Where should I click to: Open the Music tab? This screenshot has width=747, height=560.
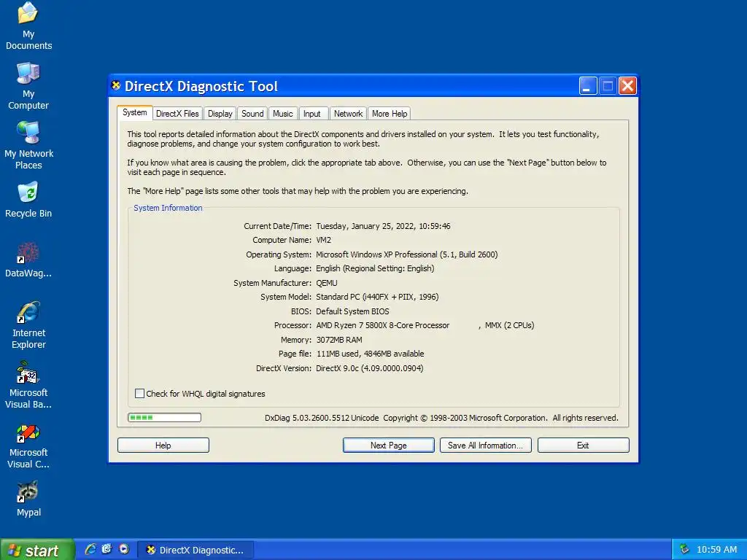coord(283,114)
